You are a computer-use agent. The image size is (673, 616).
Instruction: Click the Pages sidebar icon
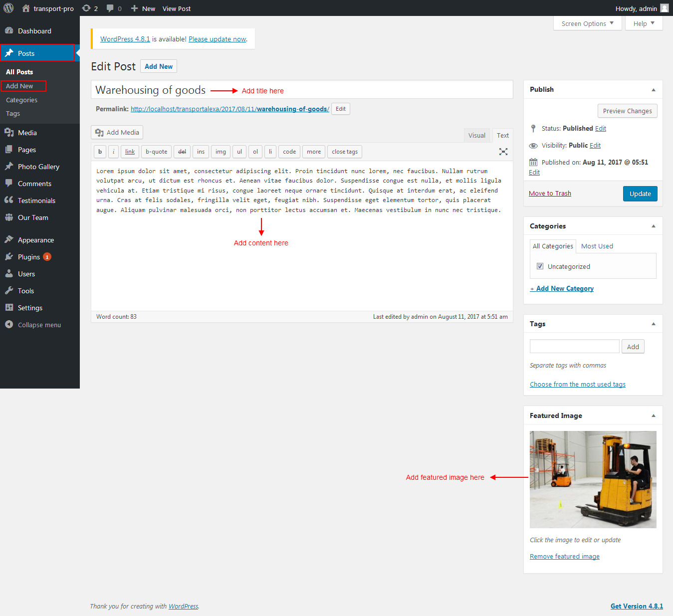[x=9, y=149]
